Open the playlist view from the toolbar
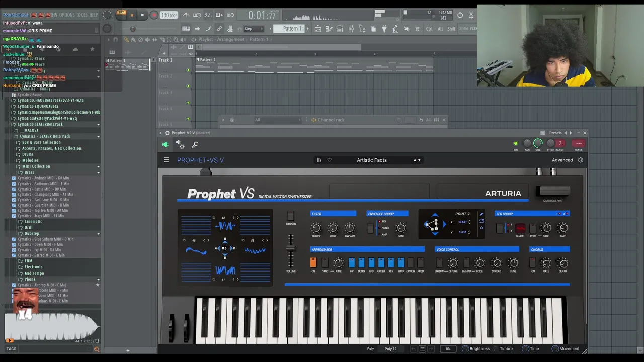The height and width of the screenshot is (362, 644). (318, 29)
